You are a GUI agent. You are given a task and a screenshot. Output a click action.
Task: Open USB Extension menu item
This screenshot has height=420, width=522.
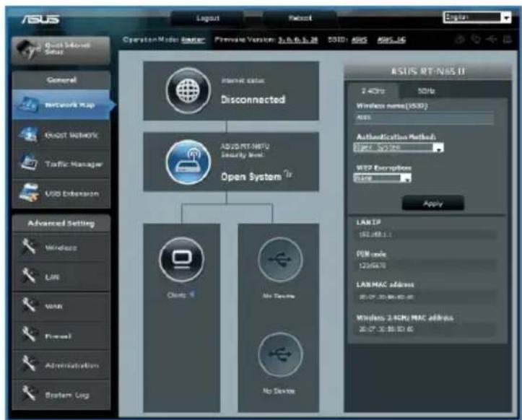coord(61,193)
